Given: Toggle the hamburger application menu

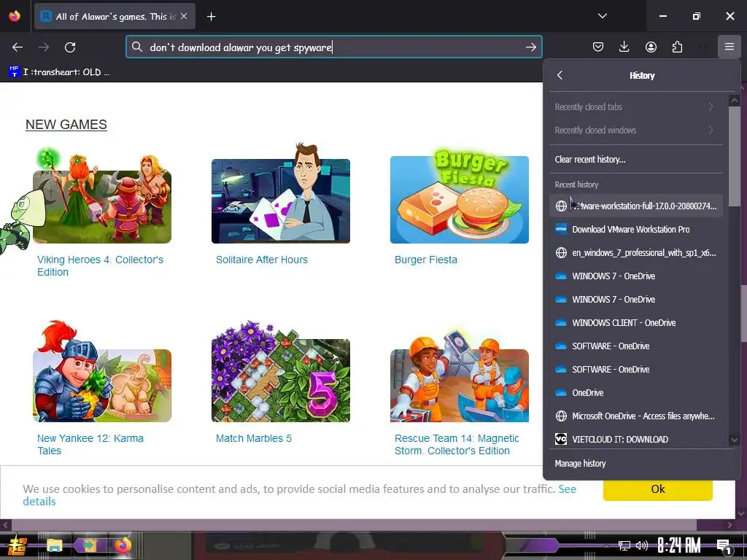Looking at the screenshot, I should (729, 47).
